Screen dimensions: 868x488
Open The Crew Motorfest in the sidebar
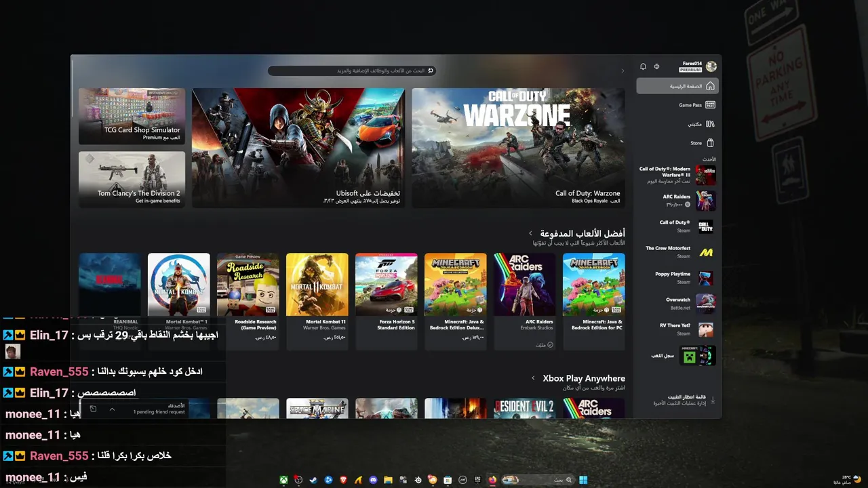677,252
